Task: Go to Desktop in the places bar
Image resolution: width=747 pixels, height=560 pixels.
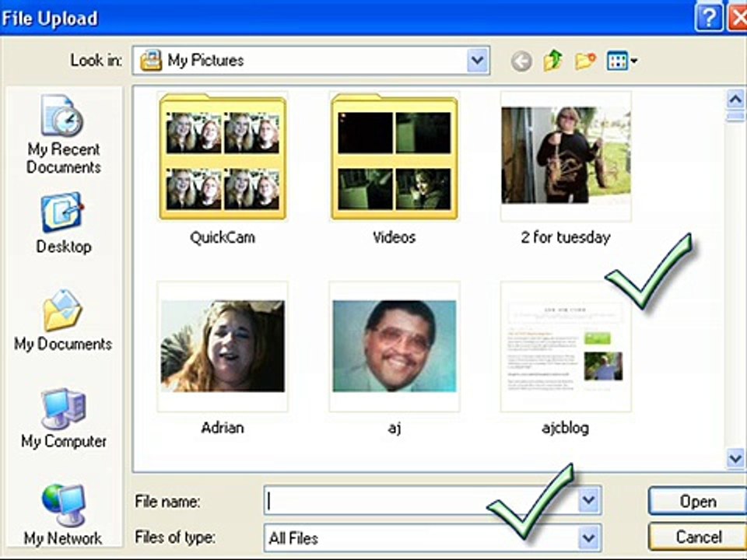Action: tap(63, 223)
